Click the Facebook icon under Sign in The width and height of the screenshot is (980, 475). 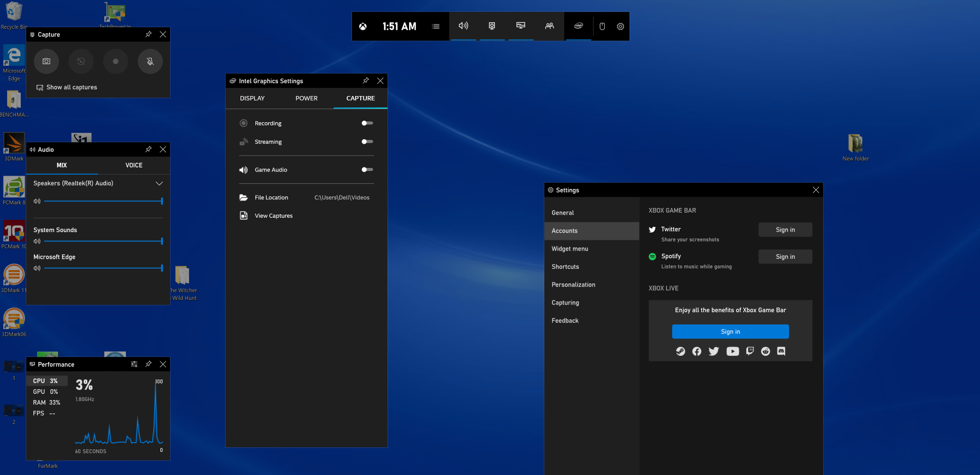pyautogui.click(x=697, y=351)
